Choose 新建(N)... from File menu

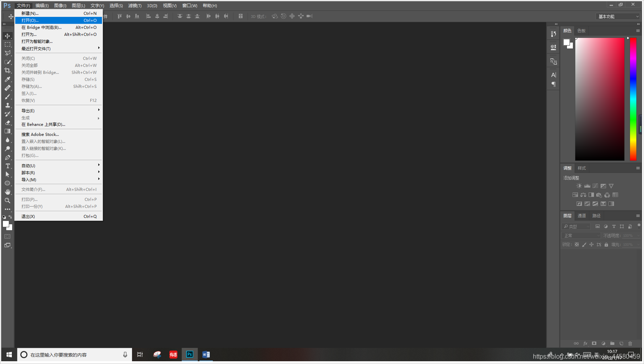tap(59, 13)
